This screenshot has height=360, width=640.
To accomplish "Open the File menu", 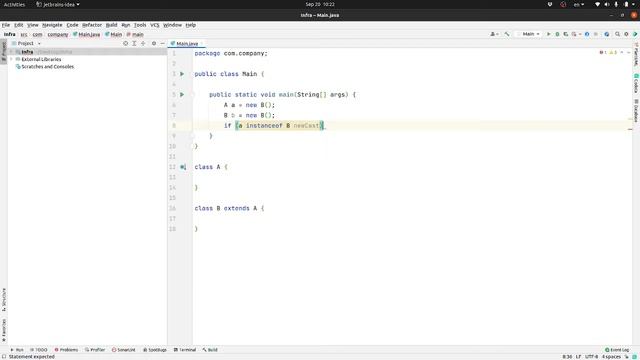I will pyautogui.click(x=6, y=25).
